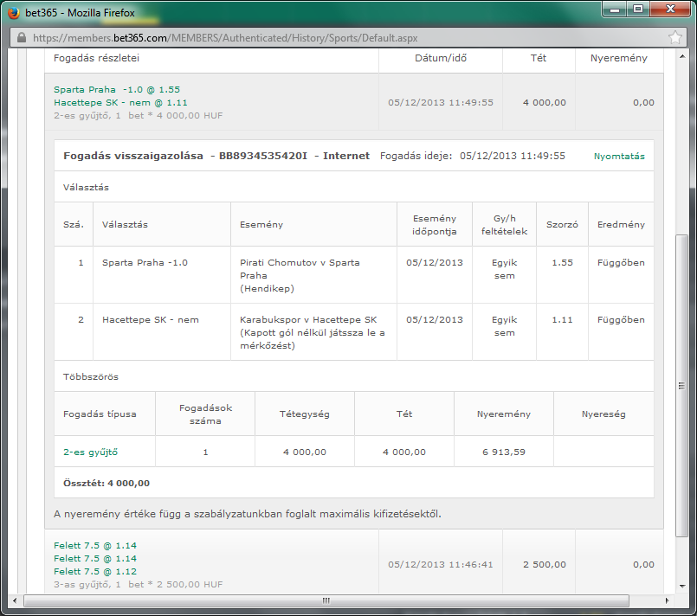Click Függőben status for Hacettepe SK row

tap(621, 320)
